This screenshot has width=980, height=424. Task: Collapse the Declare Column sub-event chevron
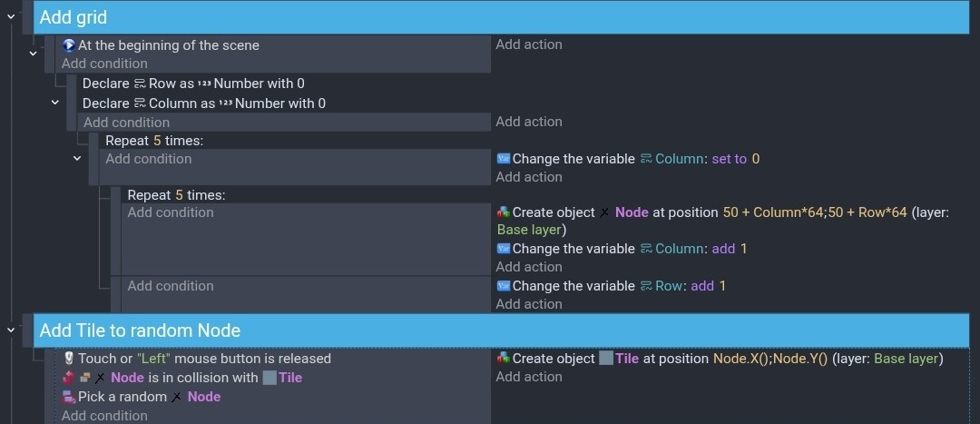(55, 104)
